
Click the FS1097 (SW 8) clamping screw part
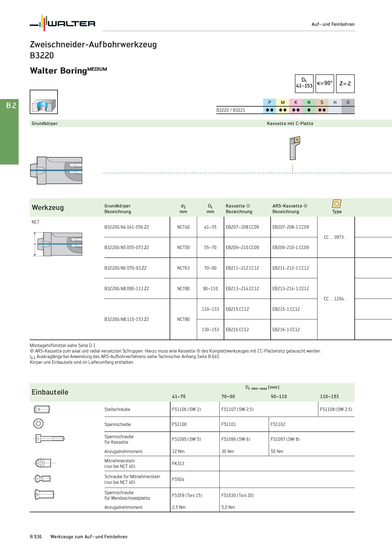tap(285, 439)
